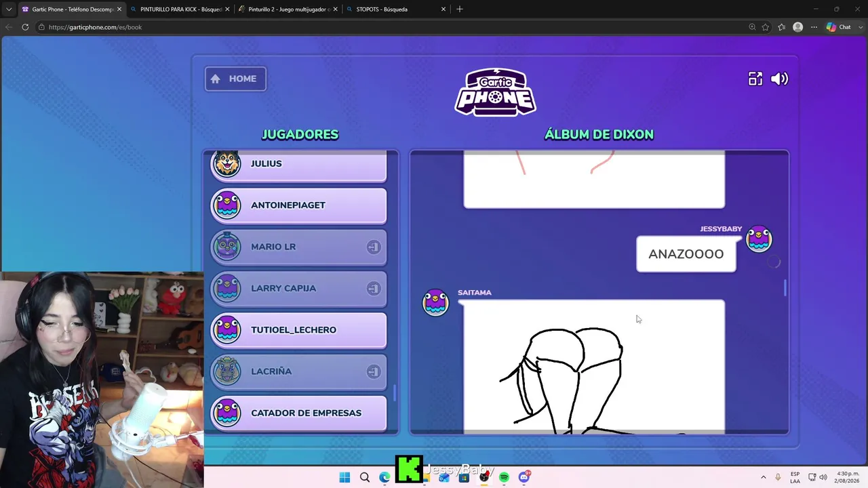
Task: Open the browser settings and more menu
Action: coord(814,27)
